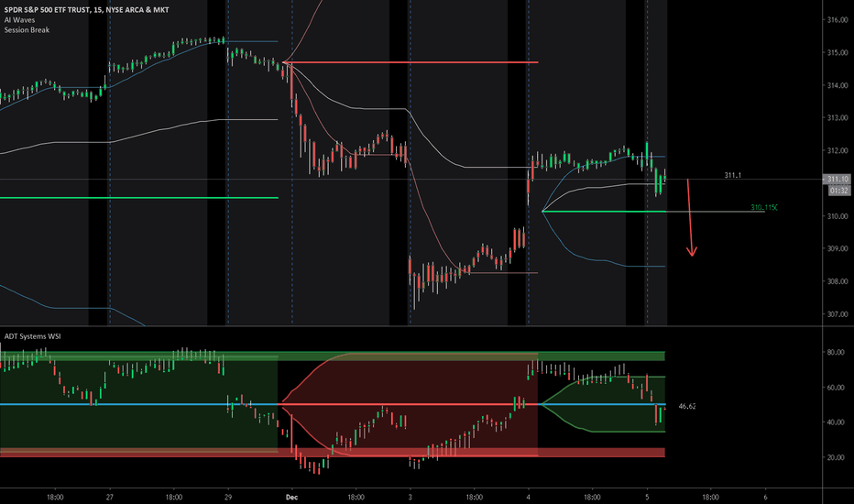This screenshot has width=854, height=504.
Task: Click the 308.00 price axis label
Action: click(x=838, y=281)
